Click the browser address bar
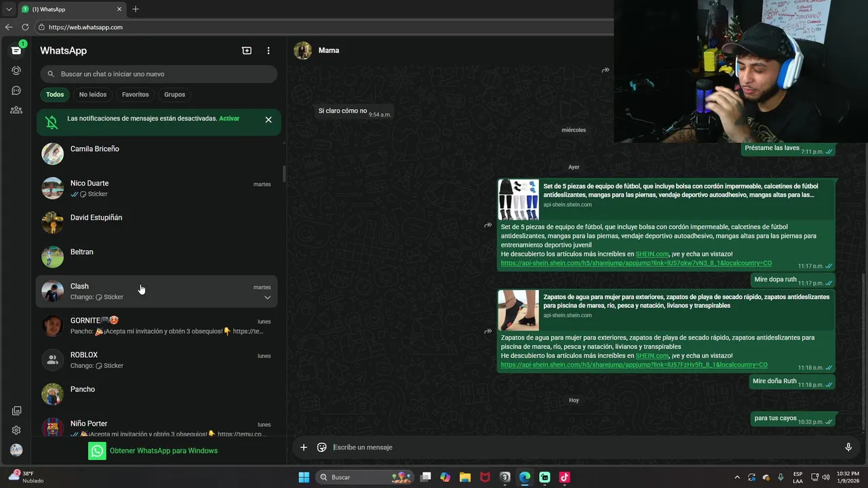The height and width of the screenshot is (488, 868). click(x=325, y=27)
